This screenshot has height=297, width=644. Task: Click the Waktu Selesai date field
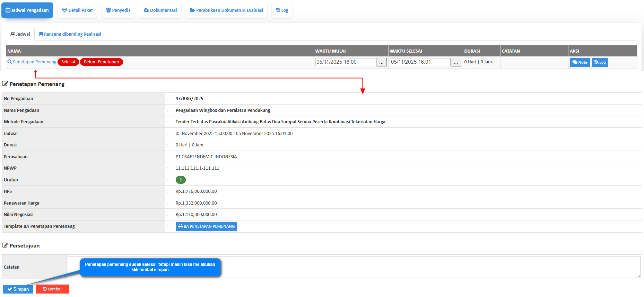click(420, 62)
